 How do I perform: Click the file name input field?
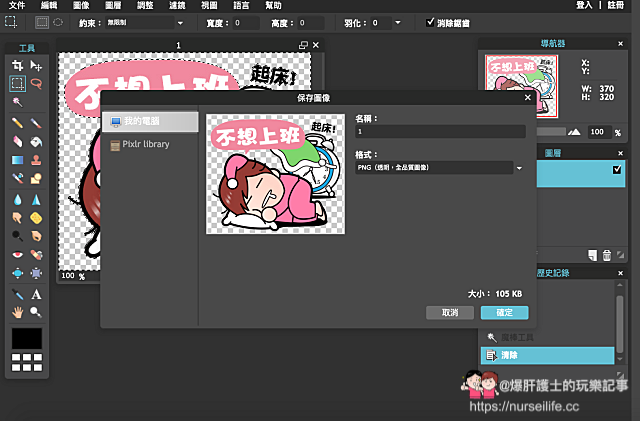440,131
